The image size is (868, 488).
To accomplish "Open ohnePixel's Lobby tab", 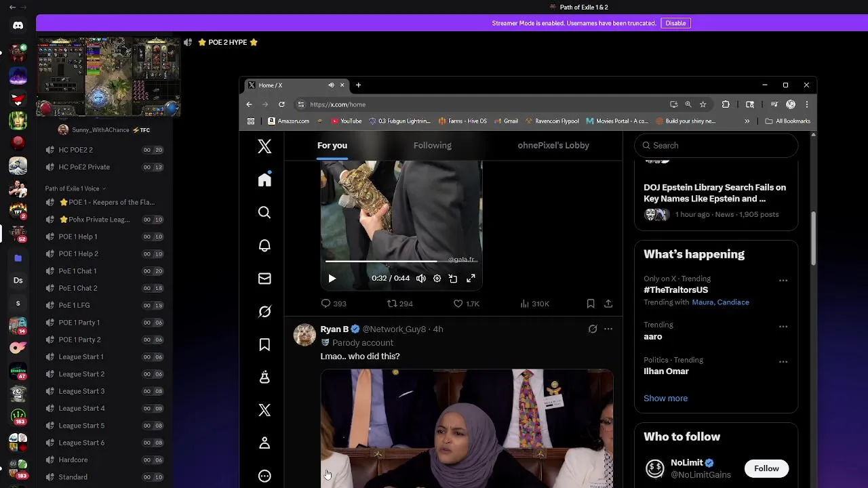I will [x=553, y=145].
